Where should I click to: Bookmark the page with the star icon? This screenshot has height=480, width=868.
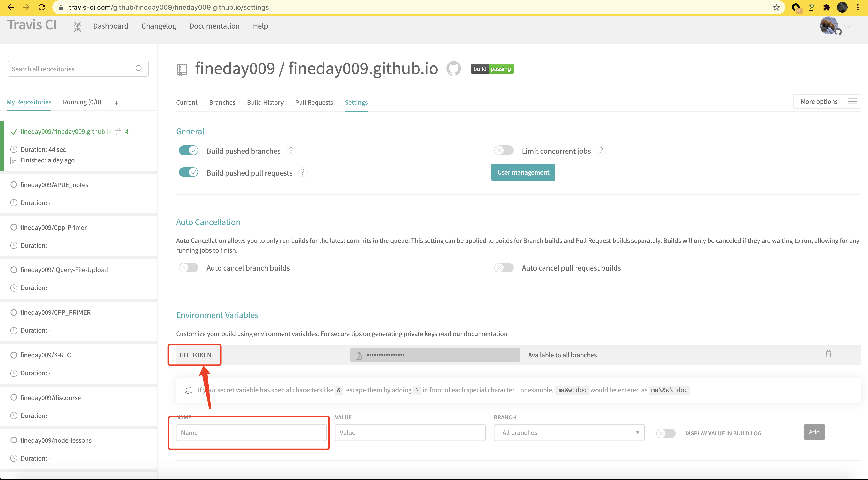(776, 8)
